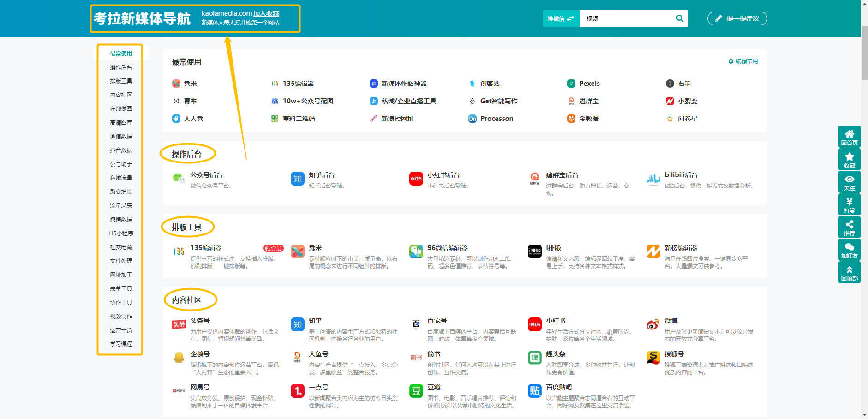Screen dimensions: 868x419
Task: Open 石墨 link
Action: click(679, 84)
